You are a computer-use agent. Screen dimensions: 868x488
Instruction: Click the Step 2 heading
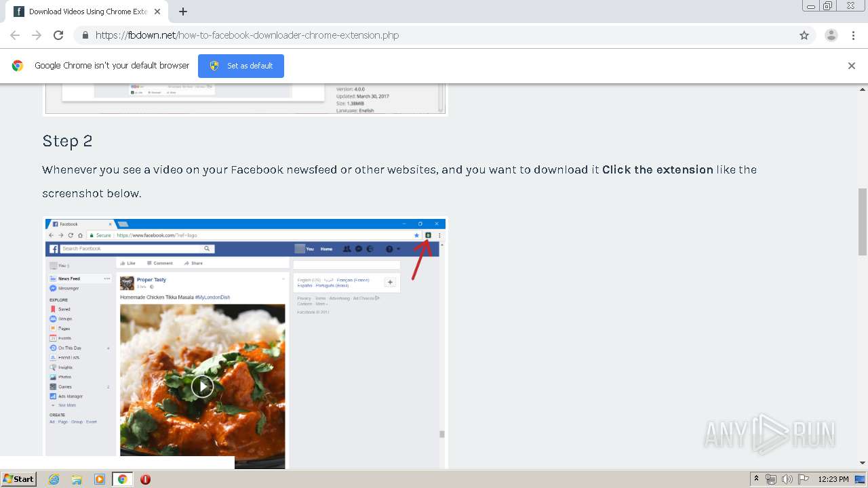67,140
